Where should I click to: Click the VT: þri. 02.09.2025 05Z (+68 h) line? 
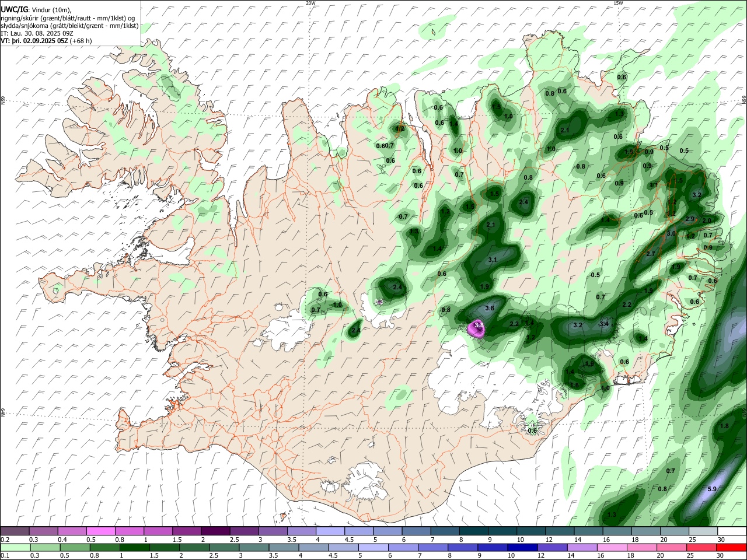pos(46,41)
